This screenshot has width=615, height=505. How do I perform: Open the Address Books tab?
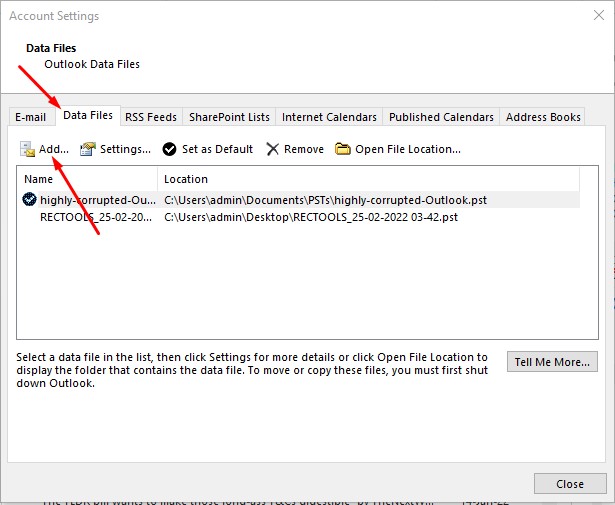coord(543,117)
